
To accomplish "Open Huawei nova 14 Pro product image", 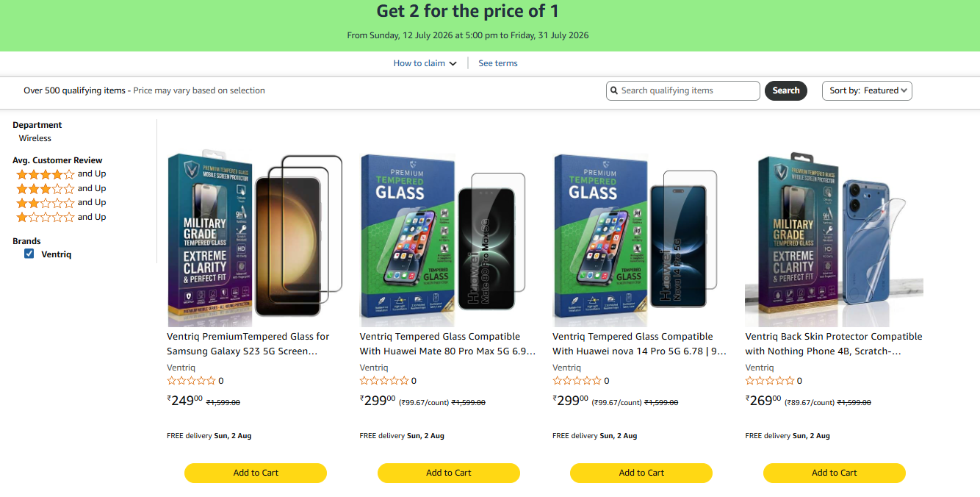I will (x=641, y=240).
